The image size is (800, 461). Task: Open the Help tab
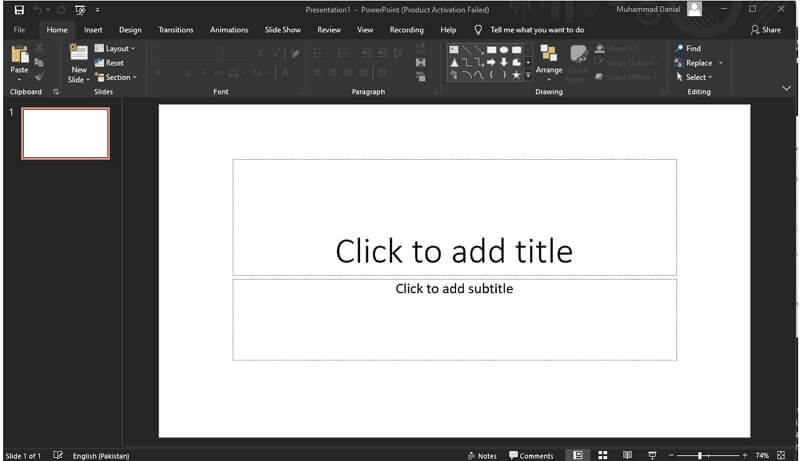pyautogui.click(x=448, y=30)
